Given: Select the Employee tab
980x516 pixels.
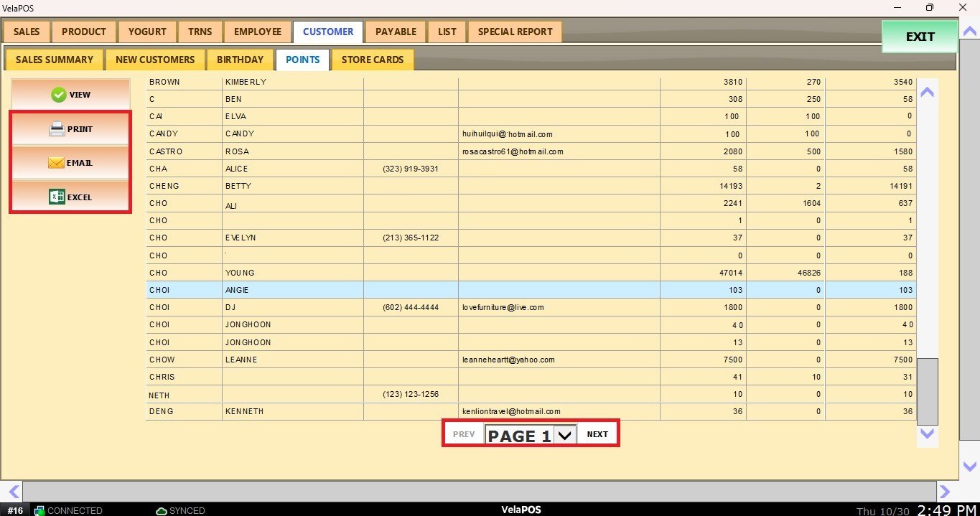Looking at the screenshot, I should pyautogui.click(x=258, y=32).
